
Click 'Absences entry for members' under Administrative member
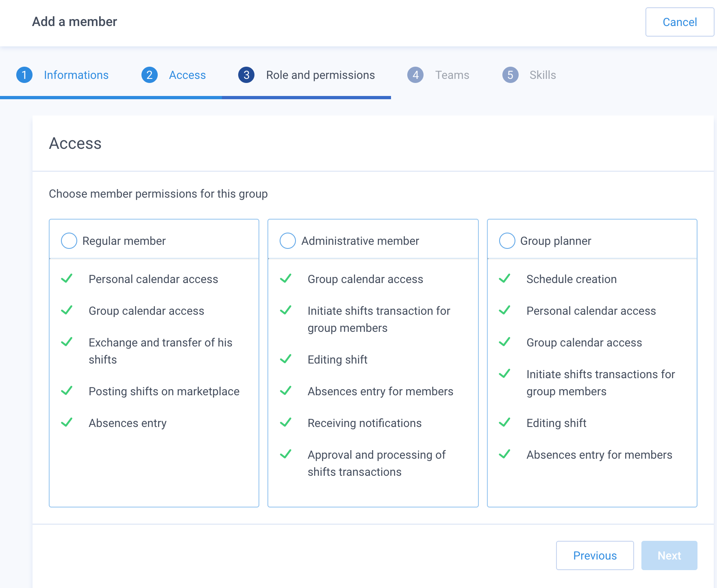(x=380, y=391)
